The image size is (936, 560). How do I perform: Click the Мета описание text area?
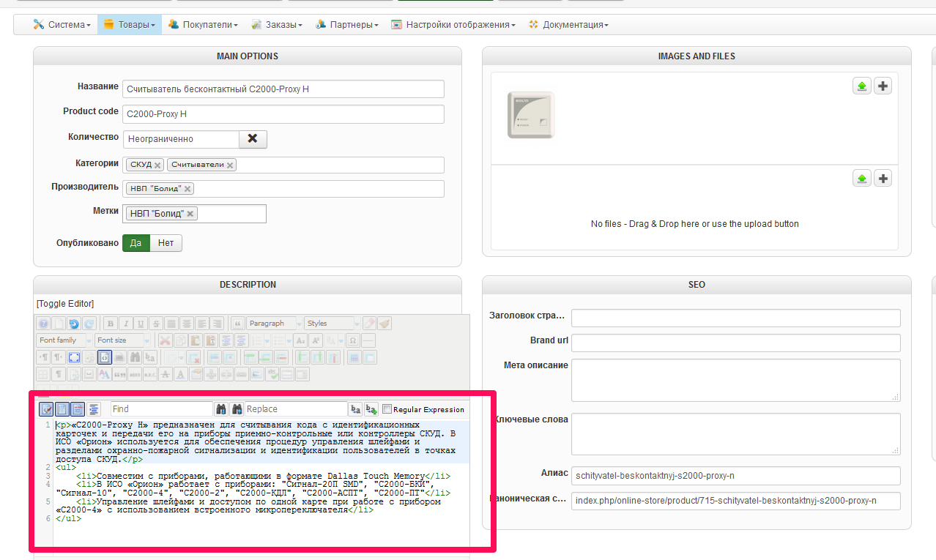point(735,380)
